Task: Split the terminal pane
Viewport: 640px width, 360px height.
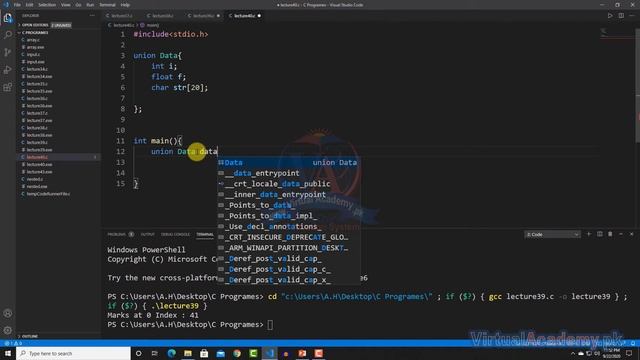Action: click(x=600, y=234)
